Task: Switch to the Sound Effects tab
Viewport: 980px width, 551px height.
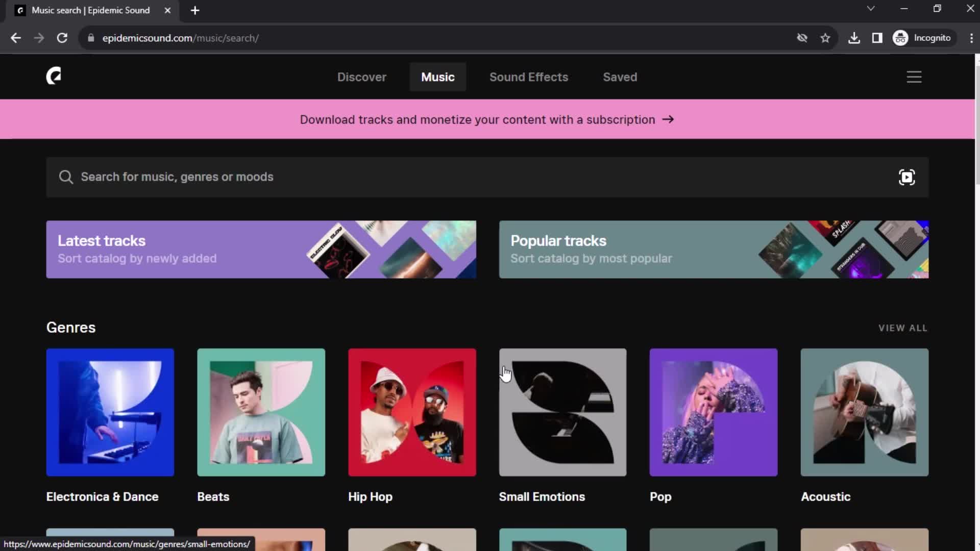Action: 528,77
